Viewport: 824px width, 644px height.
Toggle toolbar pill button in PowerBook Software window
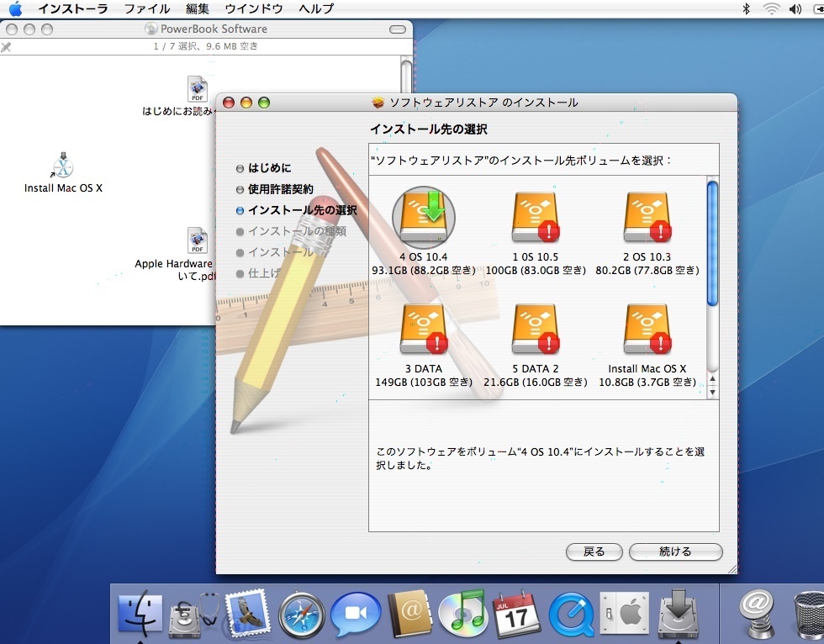[x=397, y=29]
